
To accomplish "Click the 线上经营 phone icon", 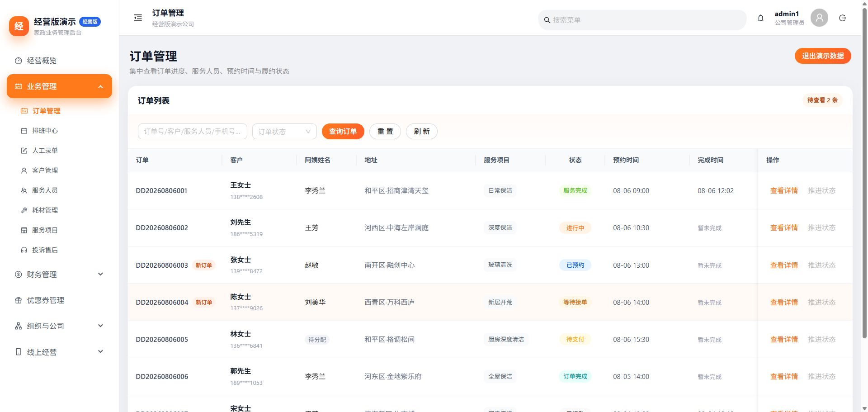I will click(18, 352).
